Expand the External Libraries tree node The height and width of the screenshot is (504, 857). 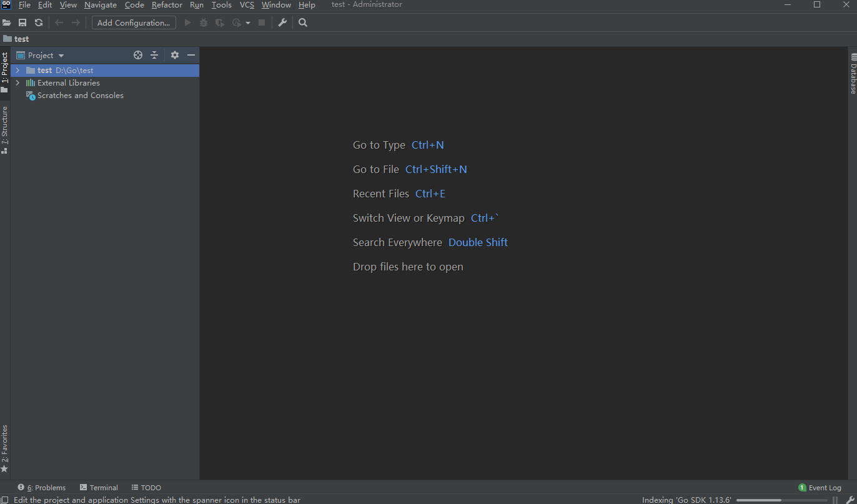(x=17, y=83)
